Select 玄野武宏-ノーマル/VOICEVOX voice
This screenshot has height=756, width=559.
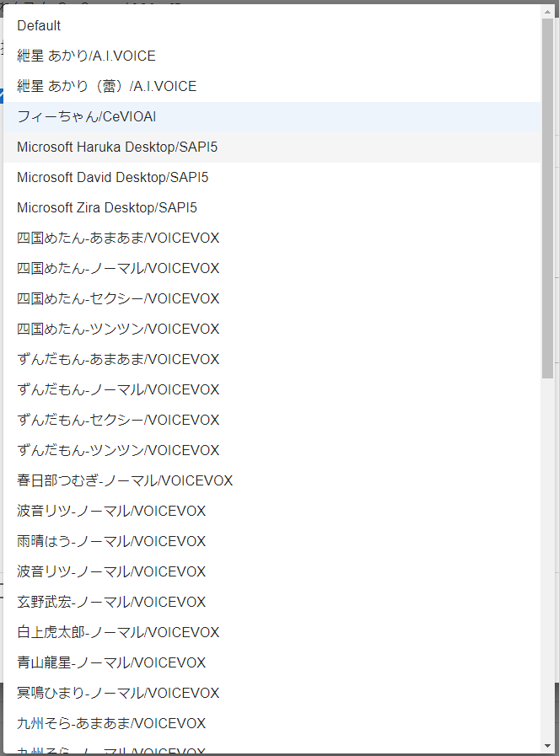click(111, 603)
